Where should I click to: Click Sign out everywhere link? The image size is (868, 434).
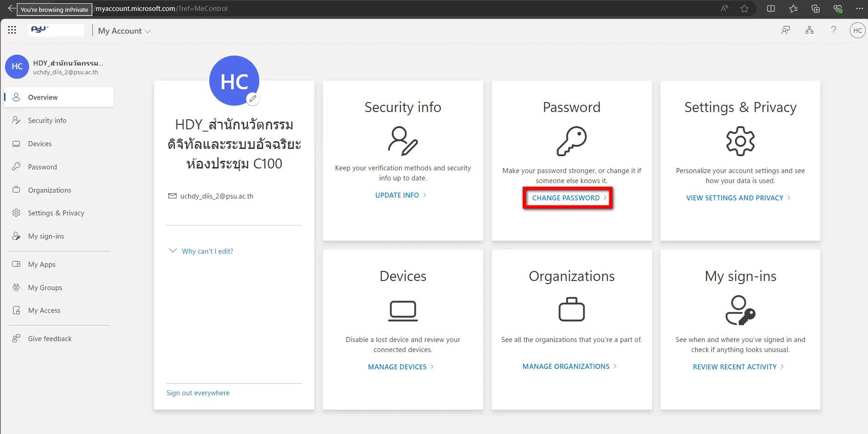(x=198, y=393)
